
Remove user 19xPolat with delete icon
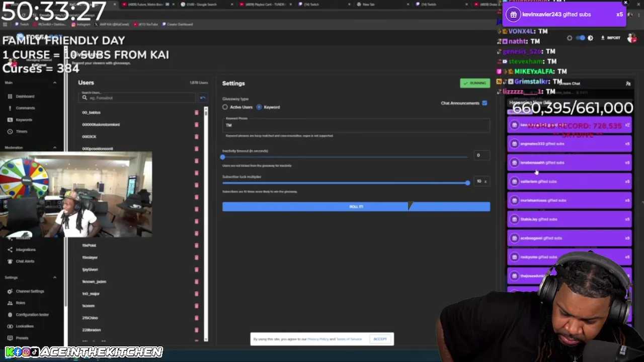(196, 245)
